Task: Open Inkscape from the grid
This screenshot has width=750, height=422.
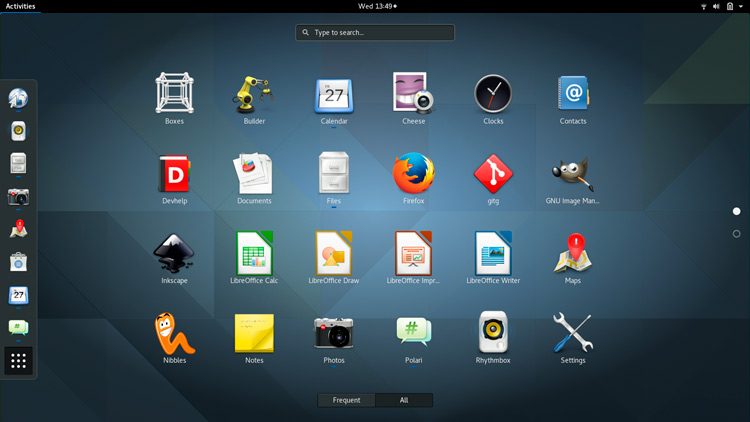Action: tap(175, 253)
